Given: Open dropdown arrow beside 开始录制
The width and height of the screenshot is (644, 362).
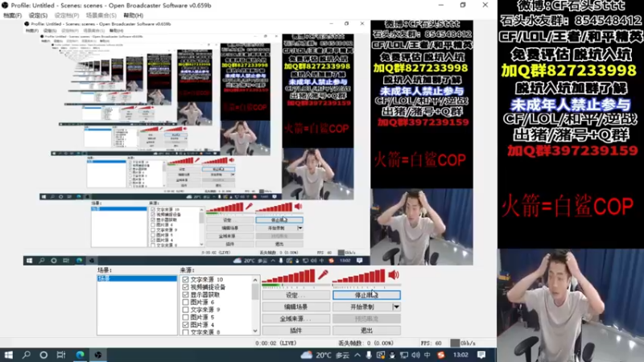Looking at the screenshot, I should 396,307.
